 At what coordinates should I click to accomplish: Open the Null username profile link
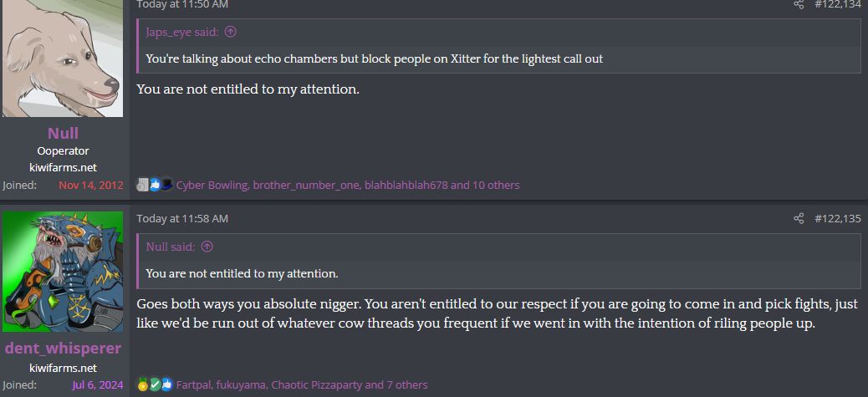63,133
